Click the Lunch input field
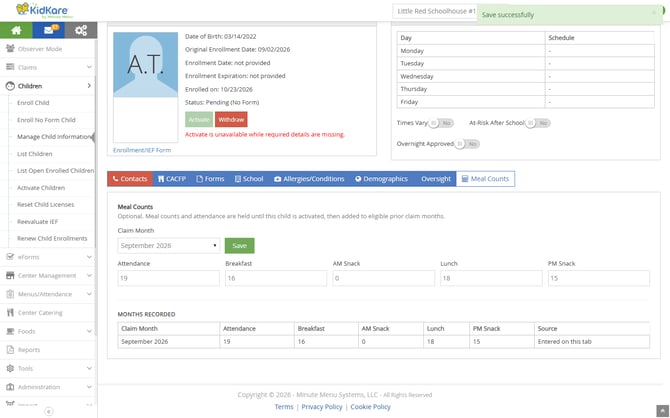The image size is (670, 418). 491,278
